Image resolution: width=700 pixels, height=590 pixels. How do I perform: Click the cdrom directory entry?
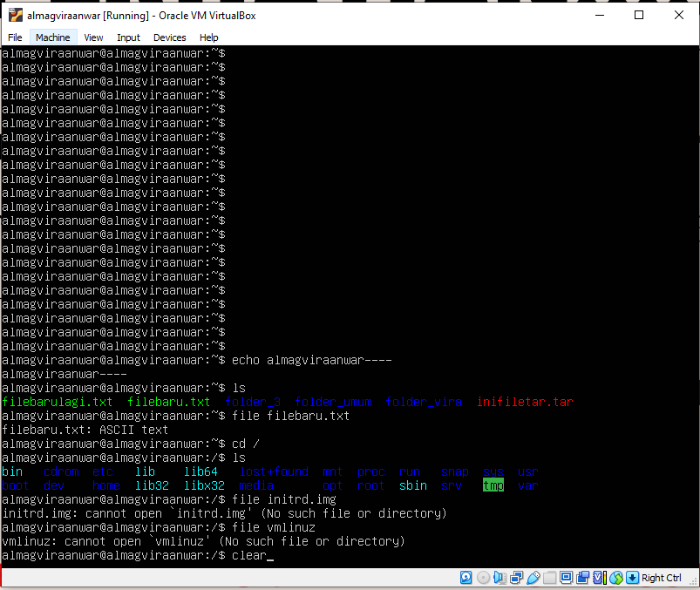(x=61, y=471)
